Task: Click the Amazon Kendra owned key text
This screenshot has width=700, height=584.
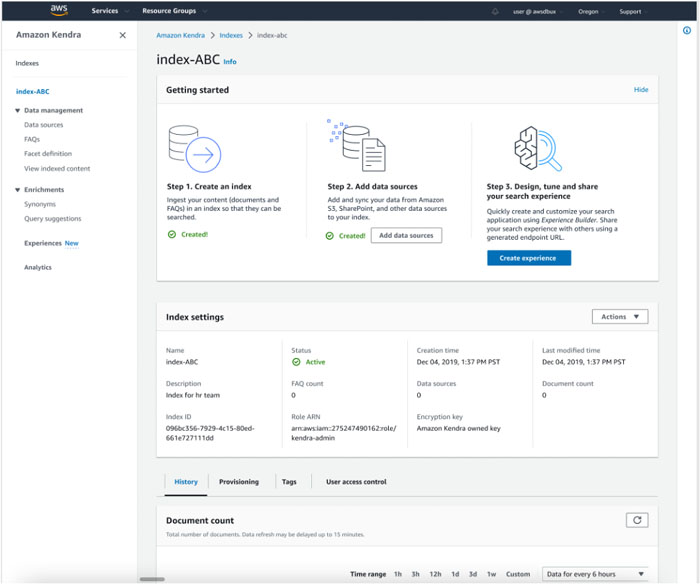Action: pyautogui.click(x=458, y=428)
